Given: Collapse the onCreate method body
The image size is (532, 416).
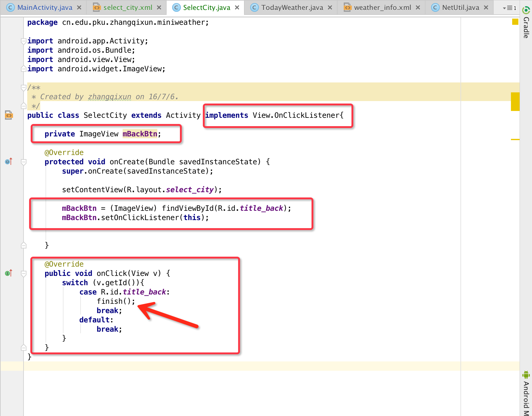Looking at the screenshot, I should coord(24,162).
